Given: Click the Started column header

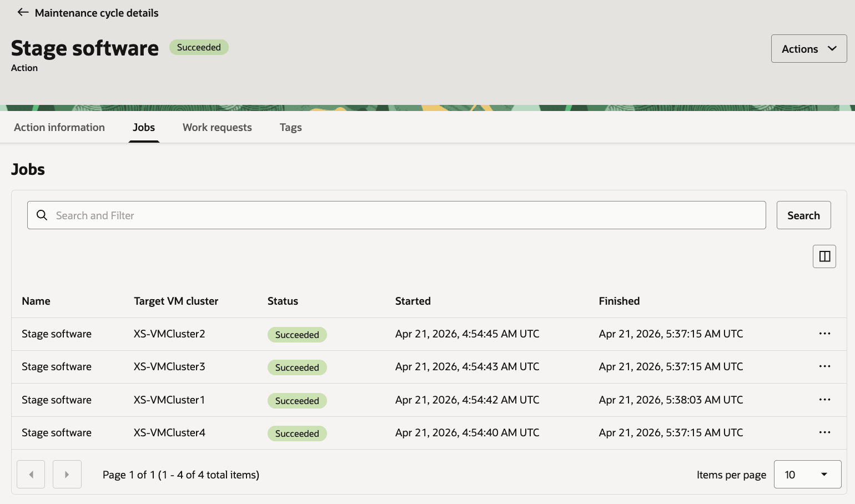Looking at the screenshot, I should click(x=413, y=301).
